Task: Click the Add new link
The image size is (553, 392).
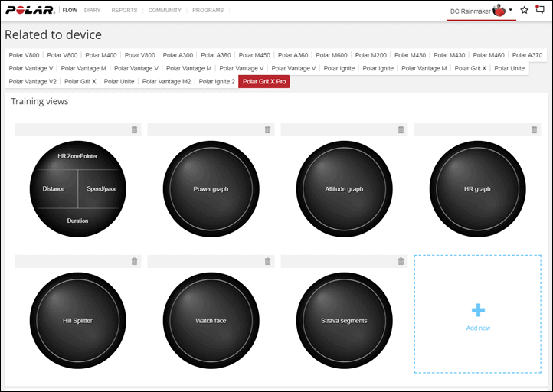Action: (478, 328)
